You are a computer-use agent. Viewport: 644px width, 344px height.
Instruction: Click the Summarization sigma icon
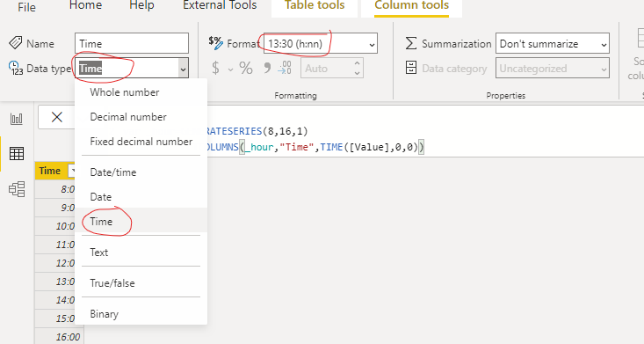[x=411, y=43]
